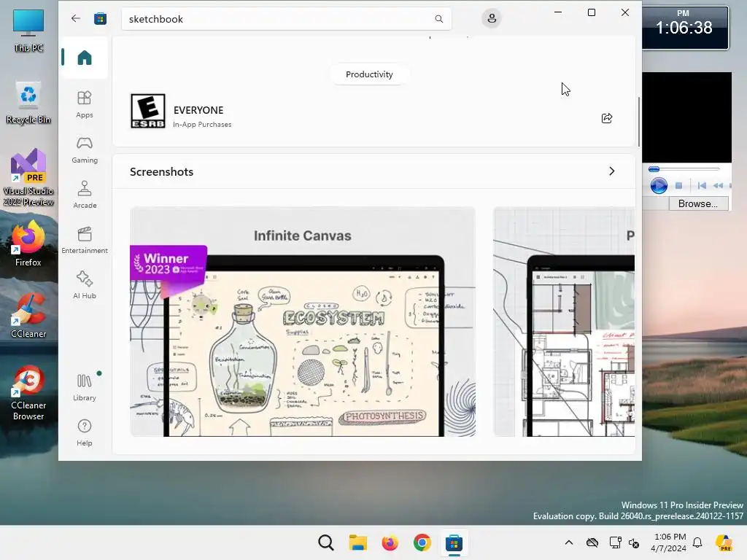
Task: Open File Explorer from the taskbar
Action: click(x=357, y=542)
